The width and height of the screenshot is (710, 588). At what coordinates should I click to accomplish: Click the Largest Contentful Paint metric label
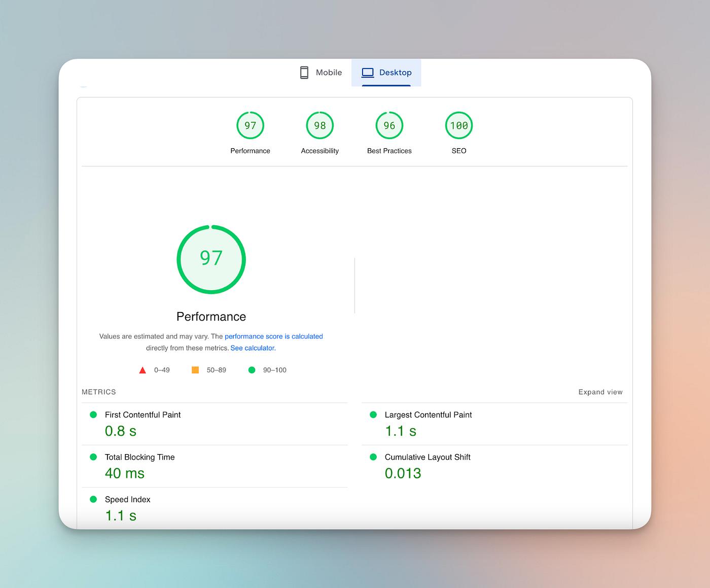tap(428, 414)
